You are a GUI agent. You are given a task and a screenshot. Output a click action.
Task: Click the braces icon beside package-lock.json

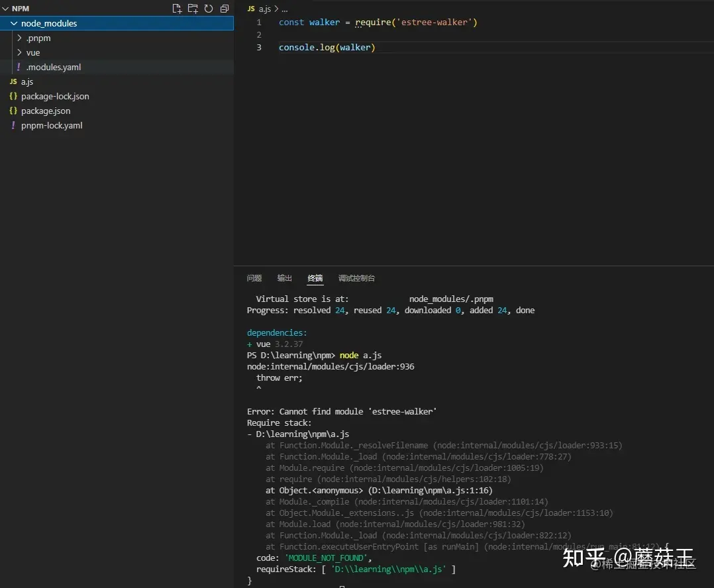coord(13,96)
